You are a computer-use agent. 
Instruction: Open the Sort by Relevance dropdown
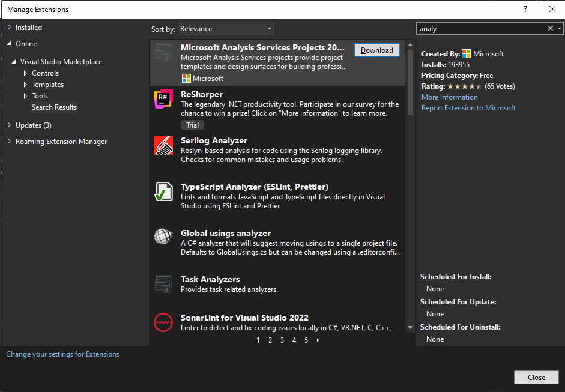point(226,29)
